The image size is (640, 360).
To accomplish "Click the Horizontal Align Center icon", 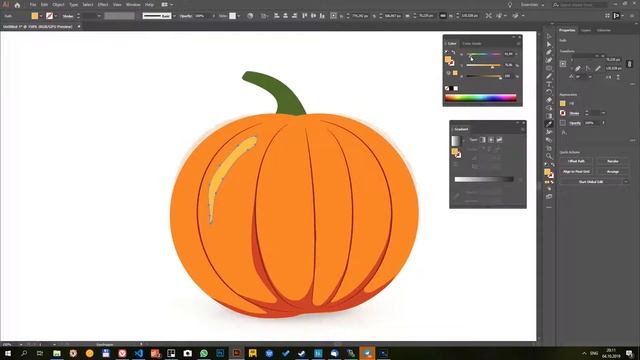I will click(x=286, y=16).
